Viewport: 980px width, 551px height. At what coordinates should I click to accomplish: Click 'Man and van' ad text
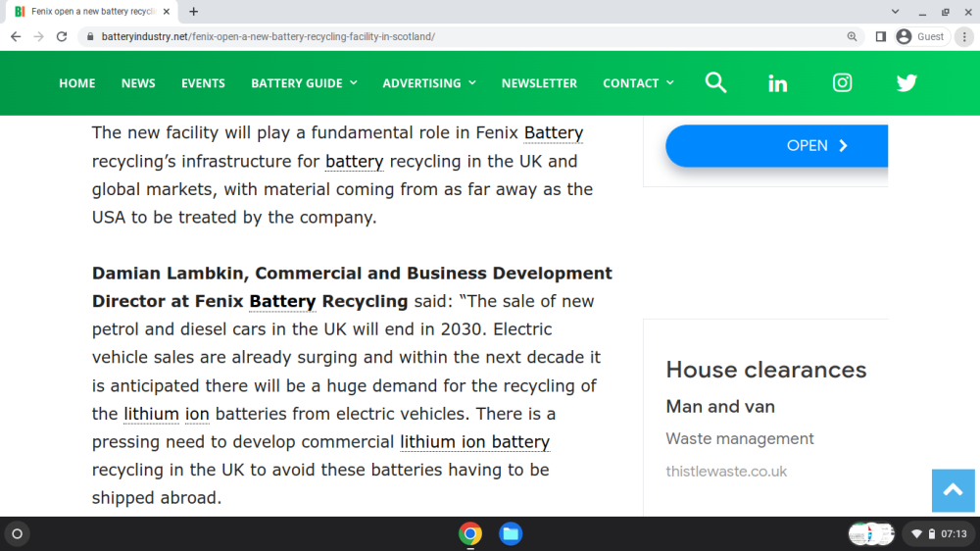tap(720, 407)
